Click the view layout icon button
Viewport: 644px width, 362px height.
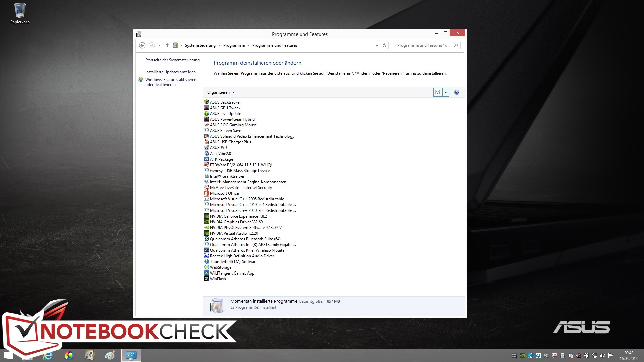pos(438,92)
